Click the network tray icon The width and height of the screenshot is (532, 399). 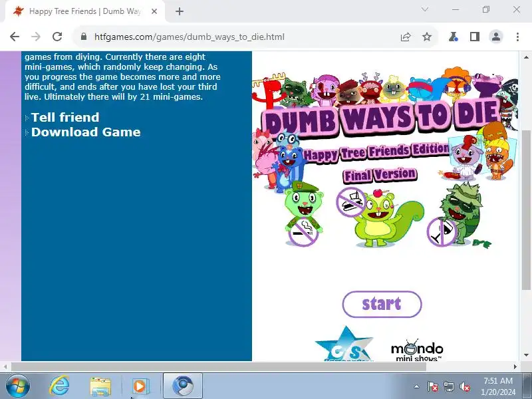click(x=448, y=386)
